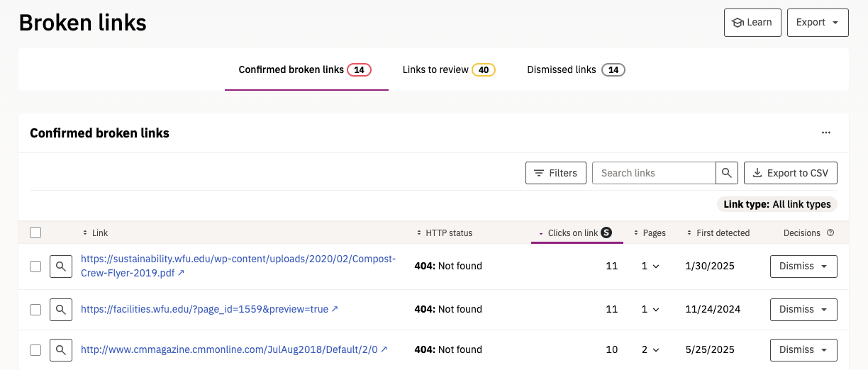Check the box for the Compost-Crew-Flyer row
This screenshot has height=370, width=868.
[35, 267]
